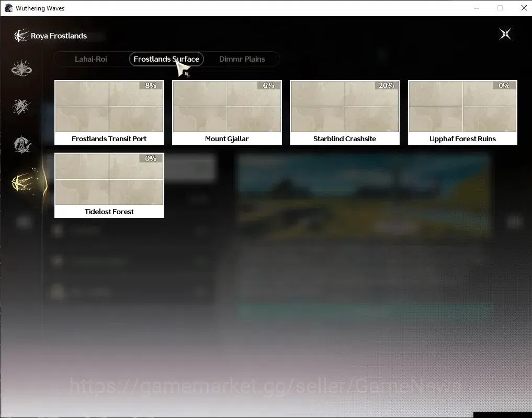Open the Upphaf Forest Ruins map card
The width and height of the screenshot is (532, 418).
pos(462,112)
